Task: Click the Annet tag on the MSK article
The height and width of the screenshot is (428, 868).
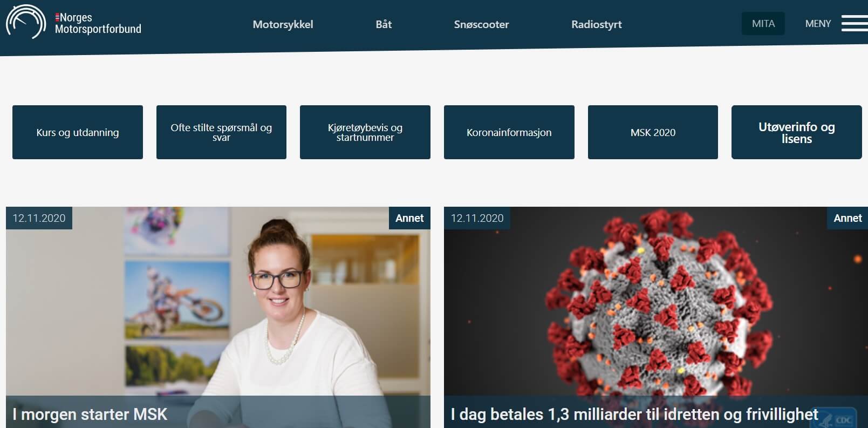Action: pyautogui.click(x=409, y=218)
